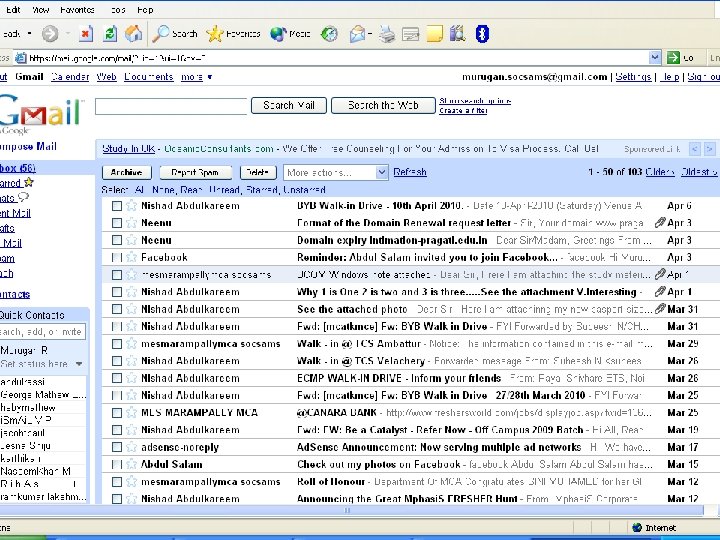720x540 pixels.
Task: Click Create a filter link
Action: (463, 111)
